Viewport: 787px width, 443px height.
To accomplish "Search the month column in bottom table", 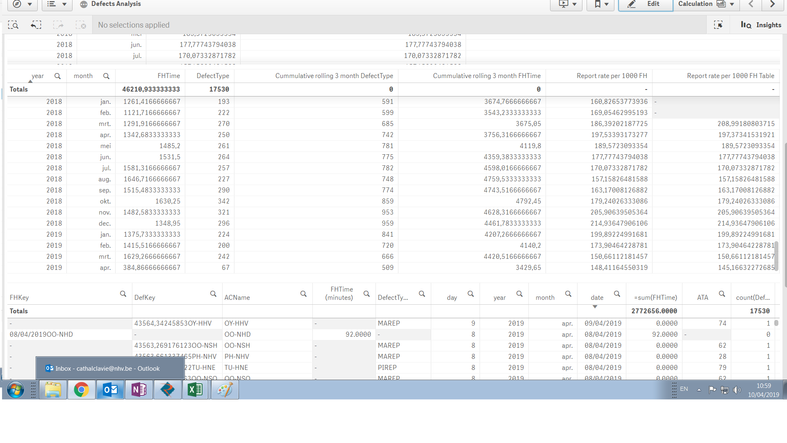I will point(568,294).
